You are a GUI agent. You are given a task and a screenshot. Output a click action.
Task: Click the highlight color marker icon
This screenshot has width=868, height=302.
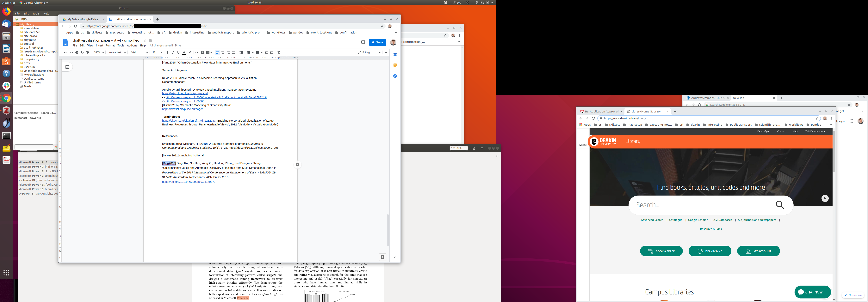190,52
